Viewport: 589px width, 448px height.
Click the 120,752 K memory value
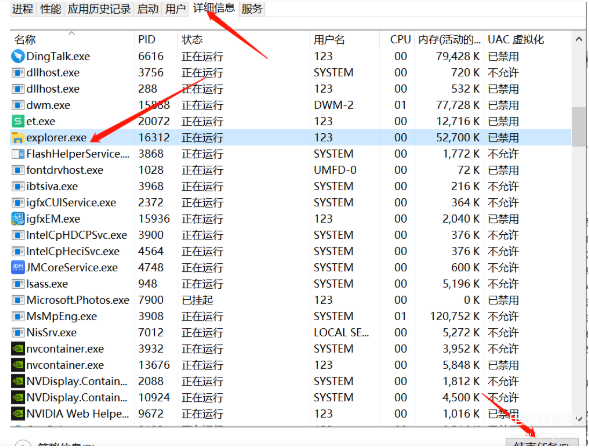455,316
